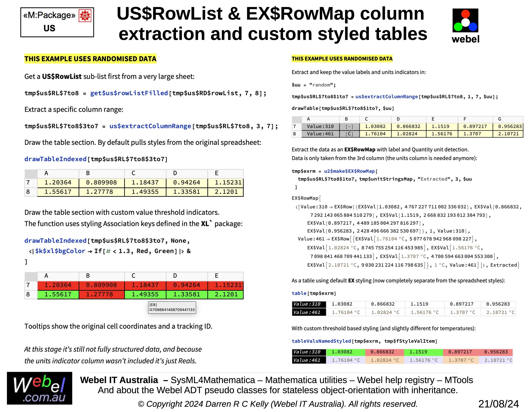Click the date 21/08/24
Image resolution: width=532 pixels, height=412 pixels.
click(x=498, y=404)
